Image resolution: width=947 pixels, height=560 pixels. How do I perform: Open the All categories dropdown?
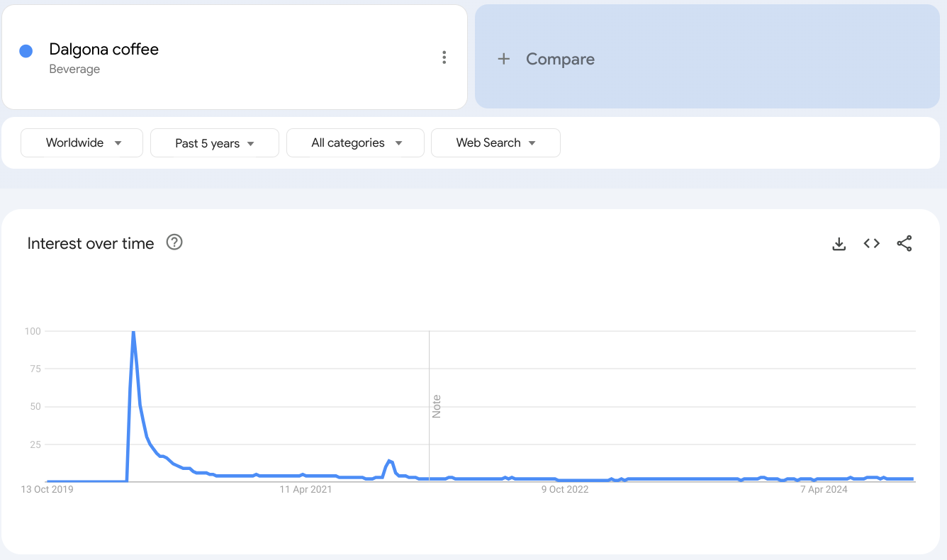(x=355, y=142)
